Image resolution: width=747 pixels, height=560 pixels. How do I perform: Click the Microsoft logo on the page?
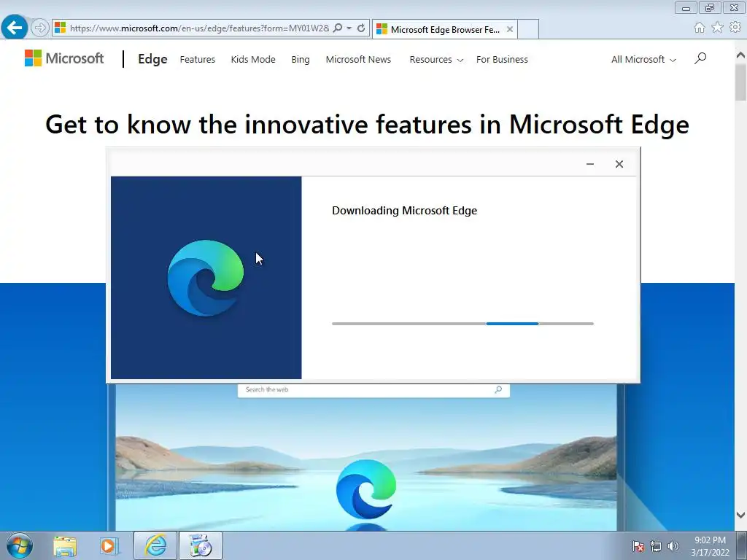pyautogui.click(x=64, y=58)
